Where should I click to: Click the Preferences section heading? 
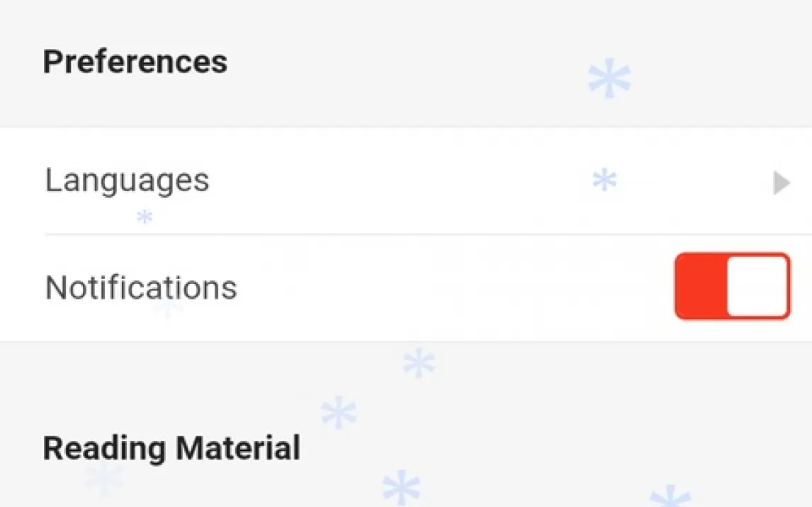[135, 62]
